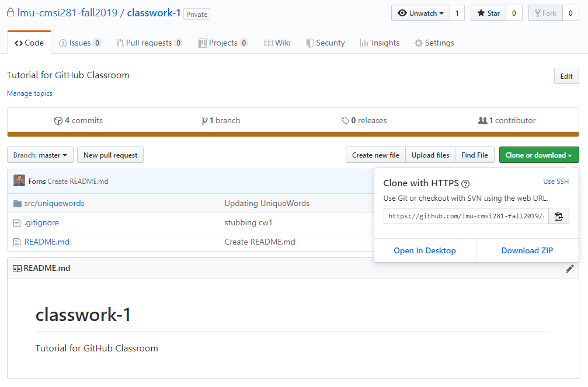This screenshot has width=588, height=387.
Task: Click the 'Create README.md' message in README.md row
Action: coord(260,242)
